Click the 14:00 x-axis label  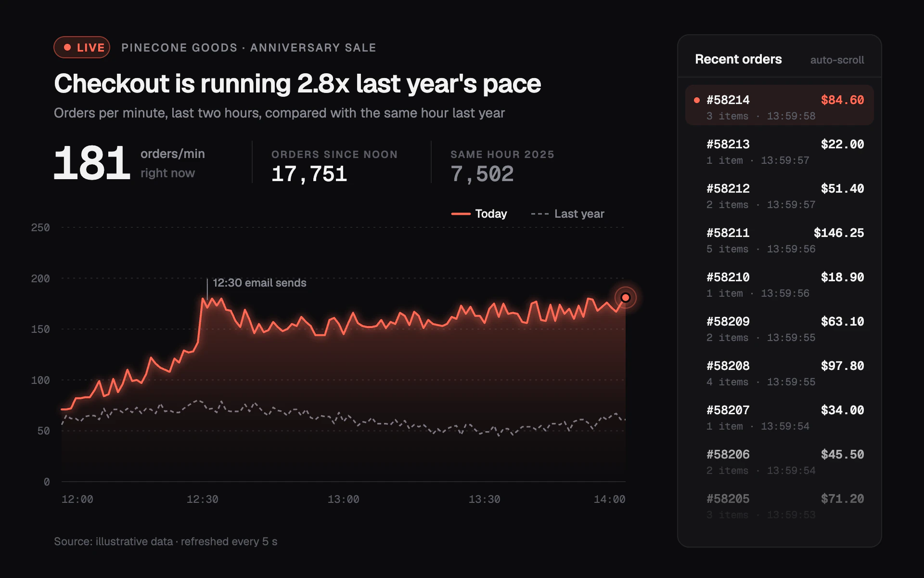click(x=609, y=499)
